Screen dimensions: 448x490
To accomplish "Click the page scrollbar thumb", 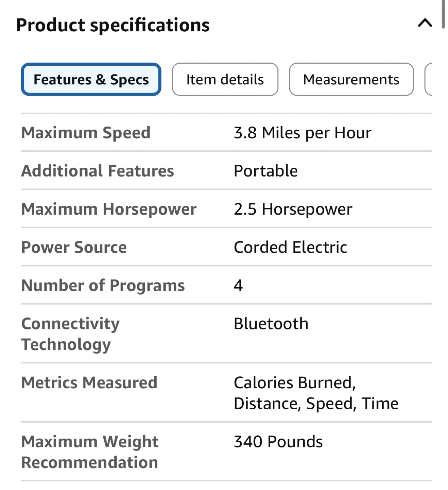I will coord(443,14).
